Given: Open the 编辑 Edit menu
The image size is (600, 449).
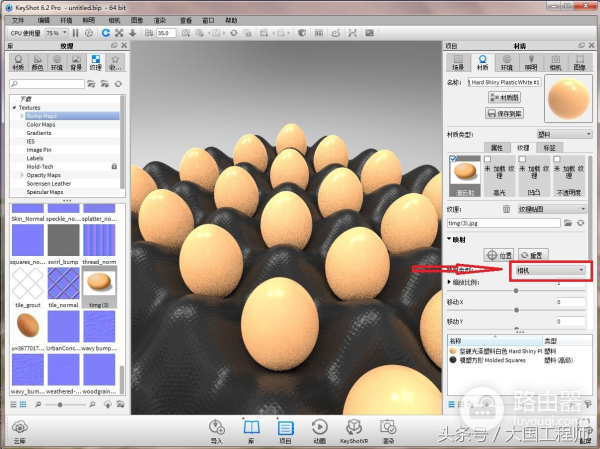Looking at the screenshot, I should [x=44, y=20].
